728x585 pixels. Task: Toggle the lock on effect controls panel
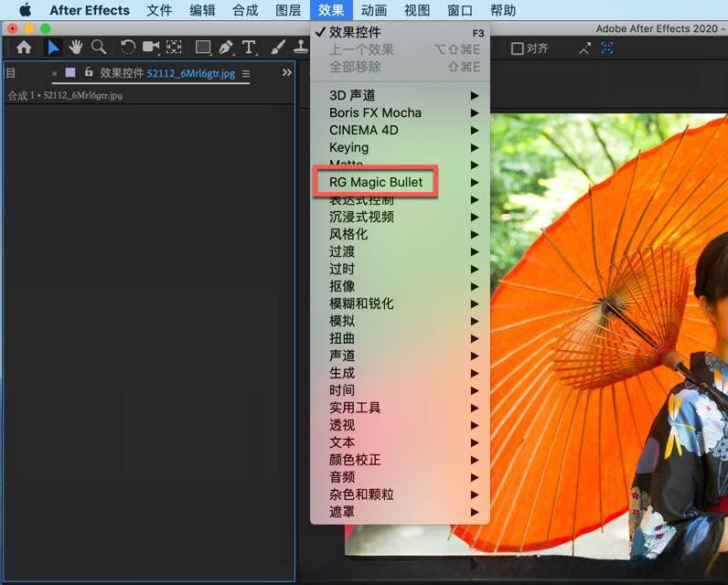pos(89,72)
